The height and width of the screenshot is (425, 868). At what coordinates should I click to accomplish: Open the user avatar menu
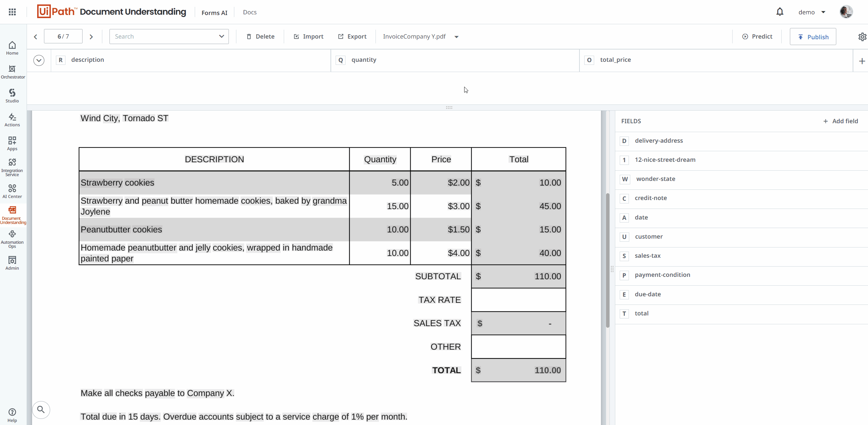(x=846, y=12)
